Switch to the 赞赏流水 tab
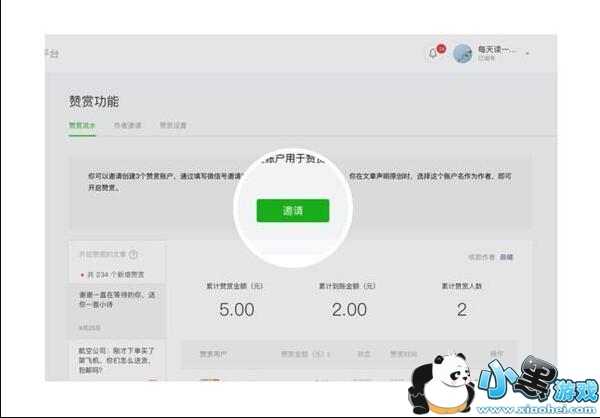The image size is (600, 418). pos(82,125)
